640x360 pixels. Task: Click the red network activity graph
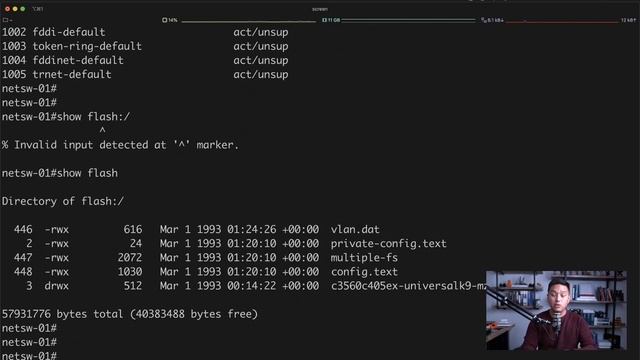tap(562, 21)
